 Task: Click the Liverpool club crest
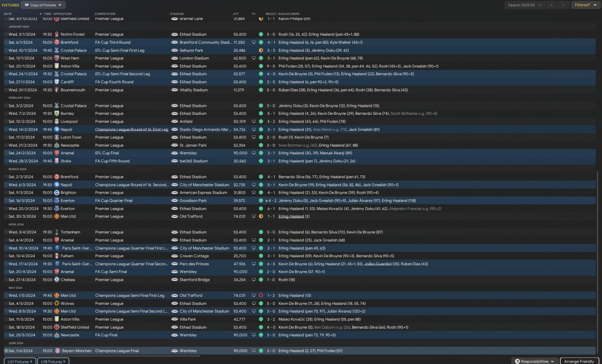coord(57,121)
